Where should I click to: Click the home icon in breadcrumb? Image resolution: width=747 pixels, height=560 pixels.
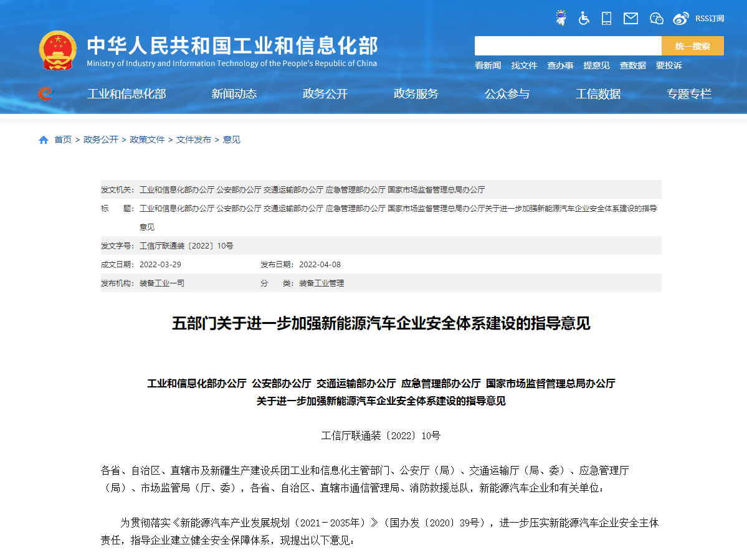[44, 140]
